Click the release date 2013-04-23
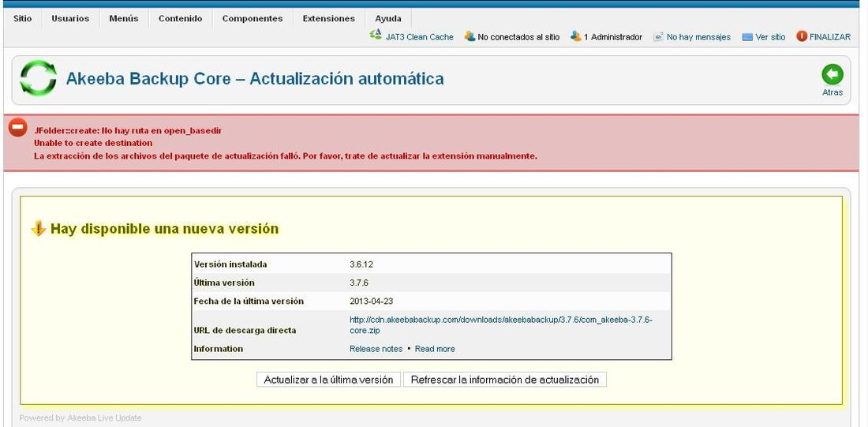868x427 pixels. pyautogui.click(x=372, y=302)
